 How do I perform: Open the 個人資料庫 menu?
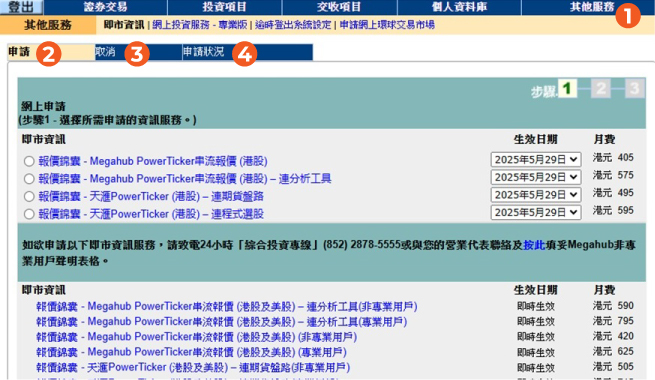pyautogui.click(x=459, y=7)
